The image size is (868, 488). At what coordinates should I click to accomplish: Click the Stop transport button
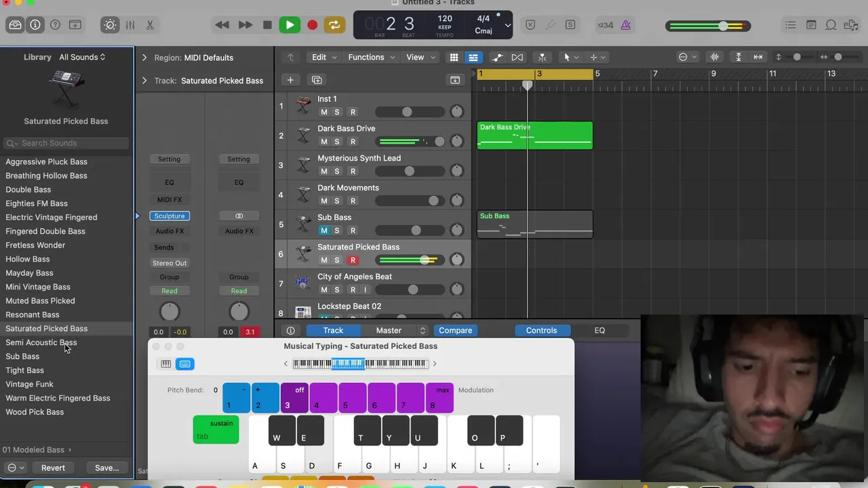click(267, 25)
